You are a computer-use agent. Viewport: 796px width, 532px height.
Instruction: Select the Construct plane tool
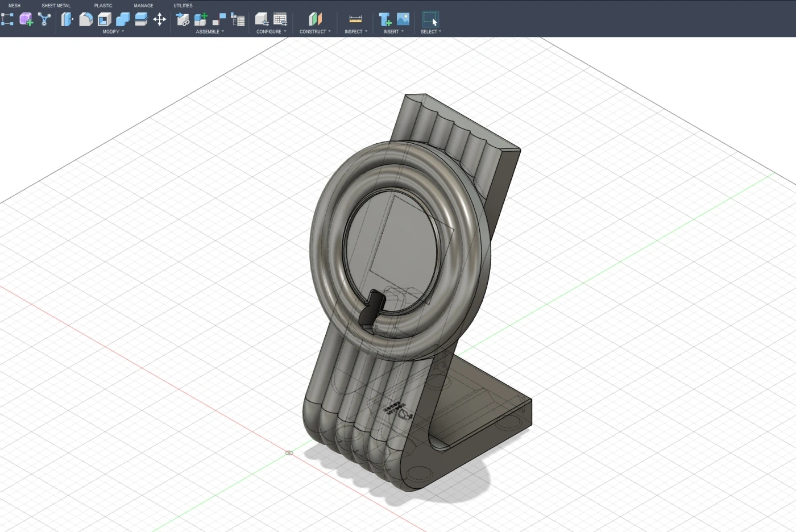click(315, 19)
